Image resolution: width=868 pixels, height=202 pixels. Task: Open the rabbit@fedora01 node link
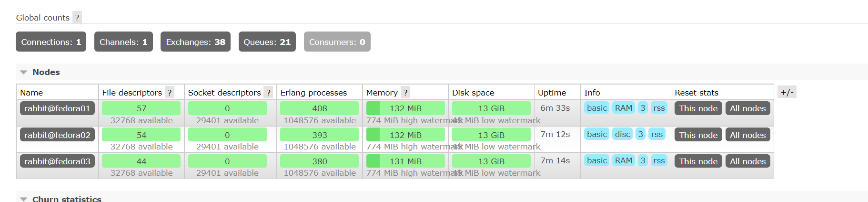click(x=57, y=108)
